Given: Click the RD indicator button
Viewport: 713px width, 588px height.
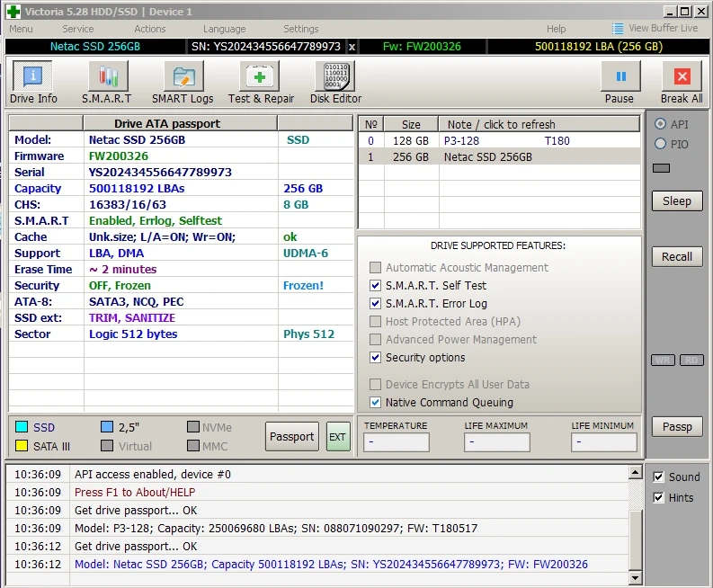Looking at the screenshot, I should coord(691,361).
